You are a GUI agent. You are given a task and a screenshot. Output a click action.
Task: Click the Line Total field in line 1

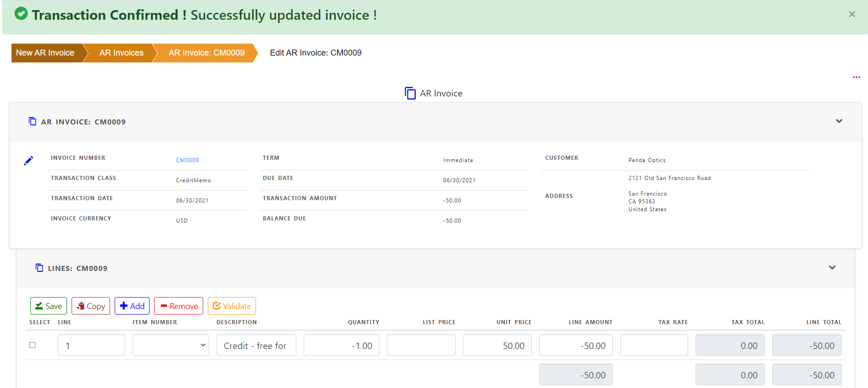tap(807, 345)
